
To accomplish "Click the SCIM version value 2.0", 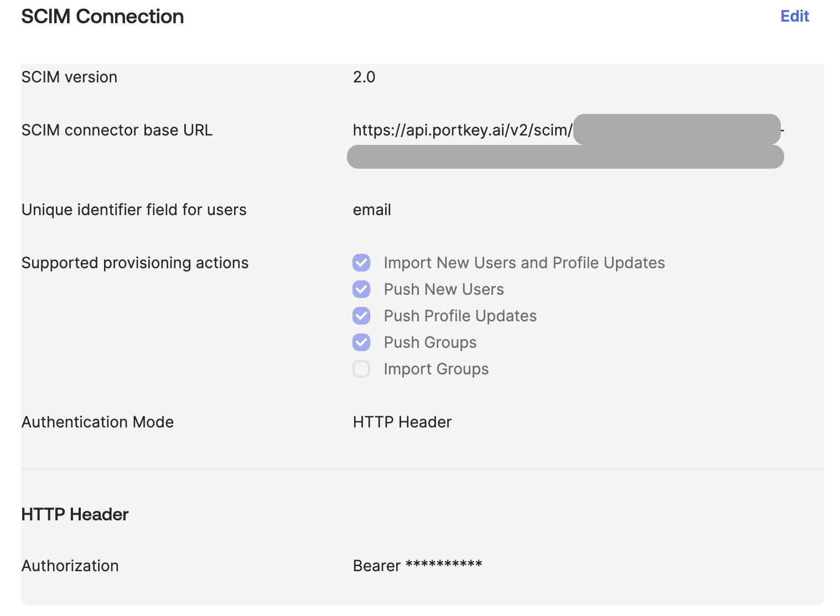I will (x=364, y=77).
